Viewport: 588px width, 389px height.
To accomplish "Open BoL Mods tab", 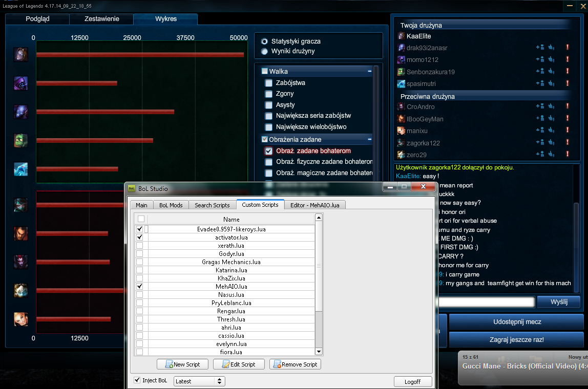I will (171, 205).
